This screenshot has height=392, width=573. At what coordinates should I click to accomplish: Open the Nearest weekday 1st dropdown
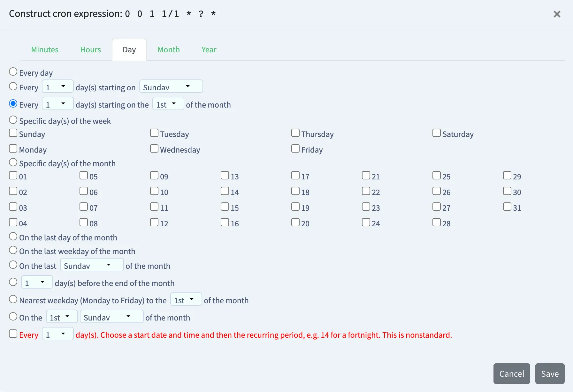point(186,299)
